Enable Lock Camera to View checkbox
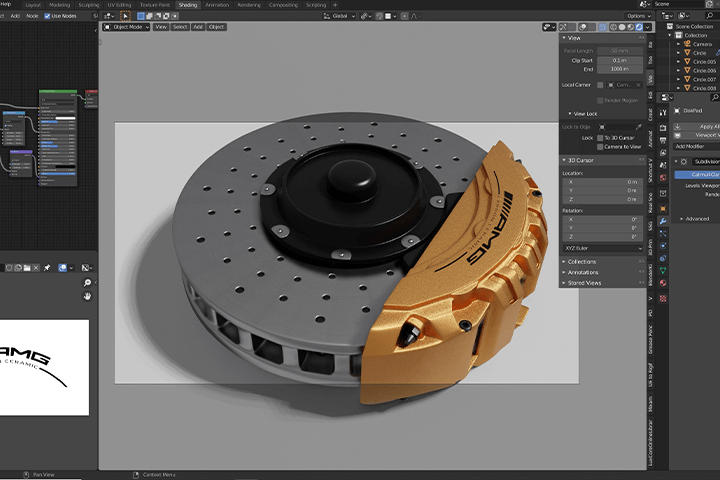This screenshot has width=720, height=480. (600, 147)
